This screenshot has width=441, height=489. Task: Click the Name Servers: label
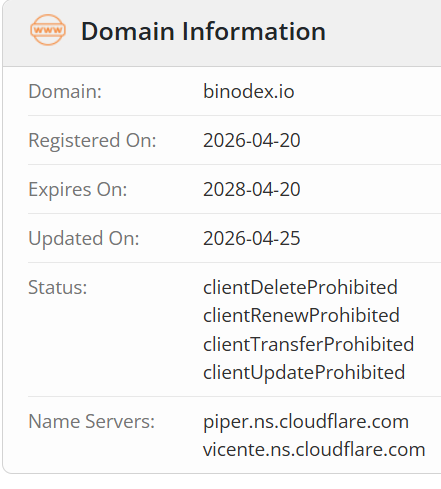click(x=92, y=421)
